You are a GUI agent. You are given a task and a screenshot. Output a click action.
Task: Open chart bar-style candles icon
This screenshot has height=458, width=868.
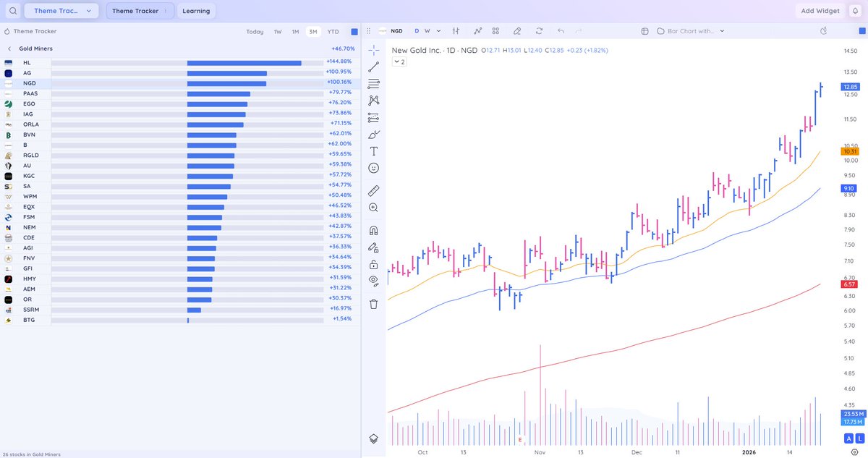pos(456,31)
